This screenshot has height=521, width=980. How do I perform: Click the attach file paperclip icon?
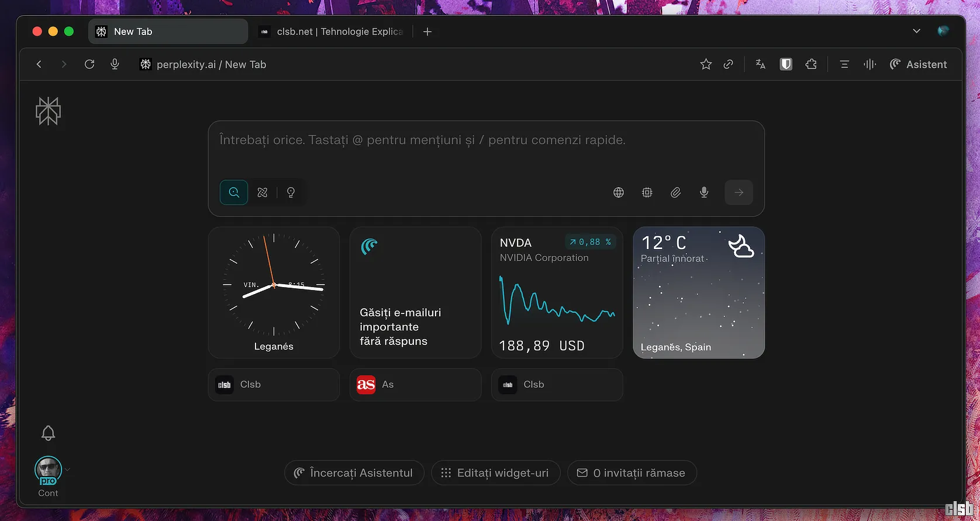point(675,192)
